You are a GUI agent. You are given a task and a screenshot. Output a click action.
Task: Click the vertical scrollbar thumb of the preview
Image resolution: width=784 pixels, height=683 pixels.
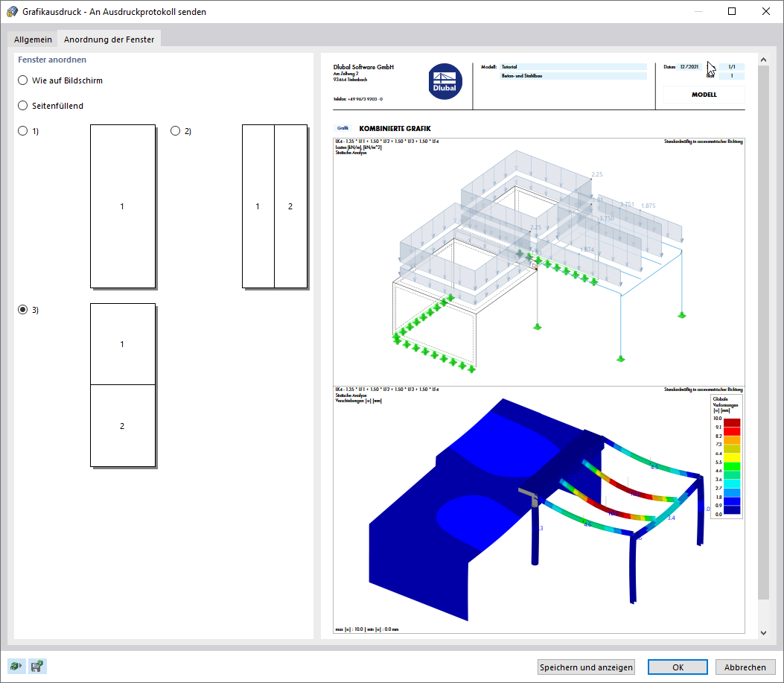(x=763, y=332)
